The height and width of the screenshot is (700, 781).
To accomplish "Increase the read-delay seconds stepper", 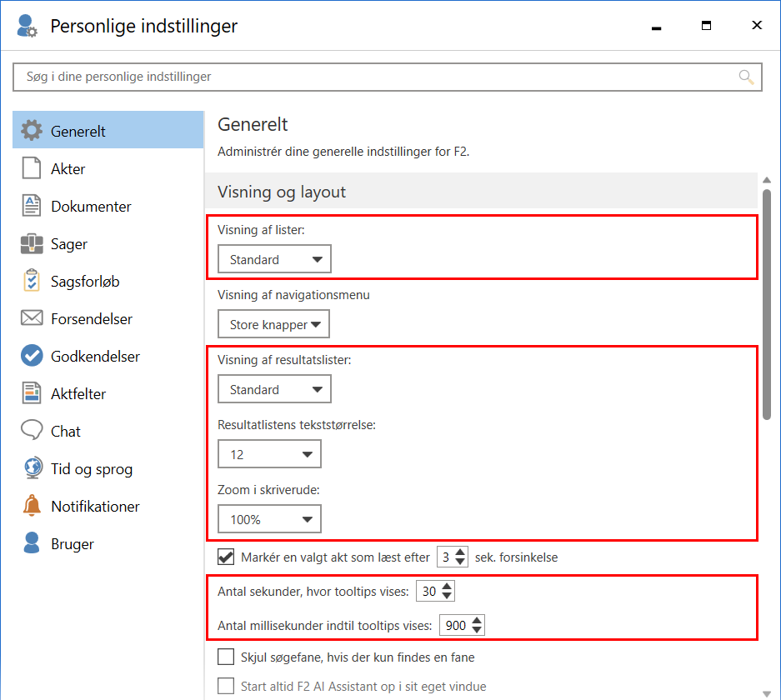I will tap(460, 552).
